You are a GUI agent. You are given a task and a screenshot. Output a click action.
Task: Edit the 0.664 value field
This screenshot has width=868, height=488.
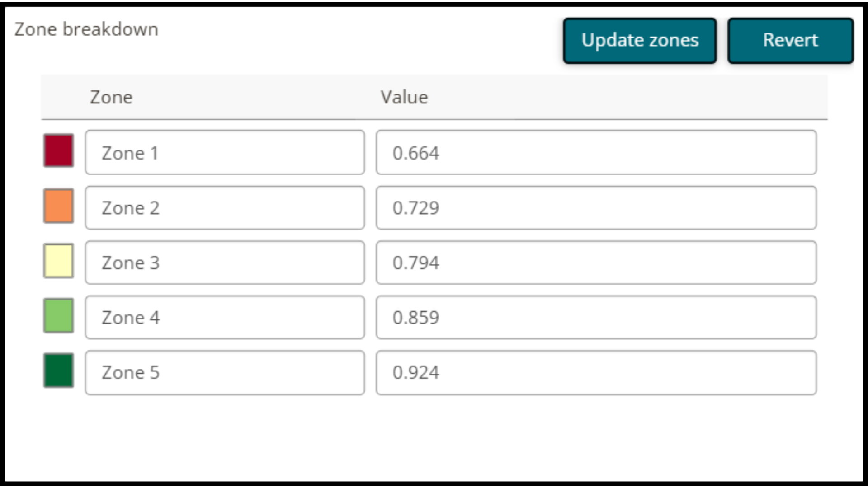coord(596,152)
